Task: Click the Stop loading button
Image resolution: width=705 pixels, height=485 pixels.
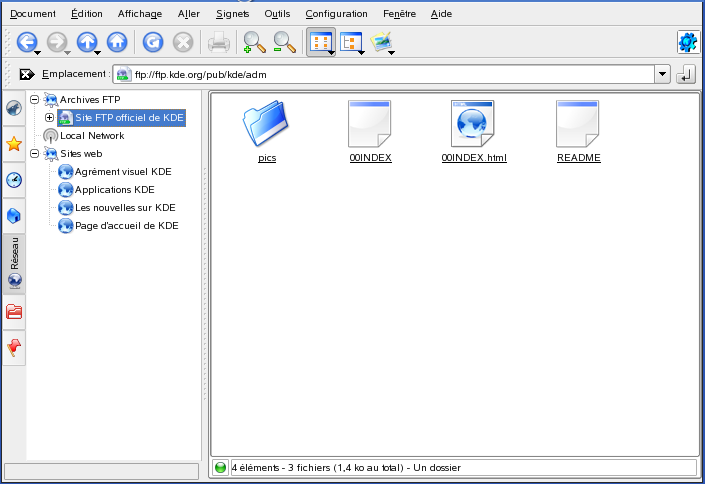Action: 183,42
